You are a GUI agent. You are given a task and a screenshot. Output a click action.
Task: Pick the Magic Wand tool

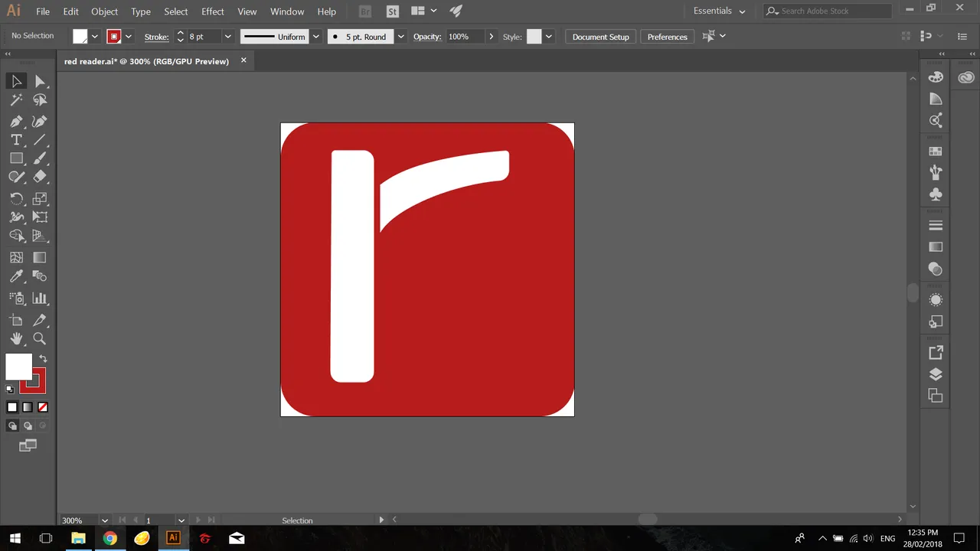click(16, 100)
